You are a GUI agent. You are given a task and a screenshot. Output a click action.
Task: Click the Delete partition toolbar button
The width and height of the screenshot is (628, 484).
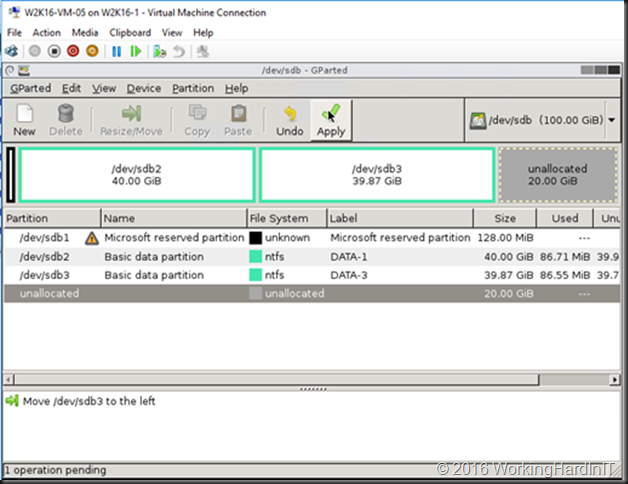tap(66, 120)
